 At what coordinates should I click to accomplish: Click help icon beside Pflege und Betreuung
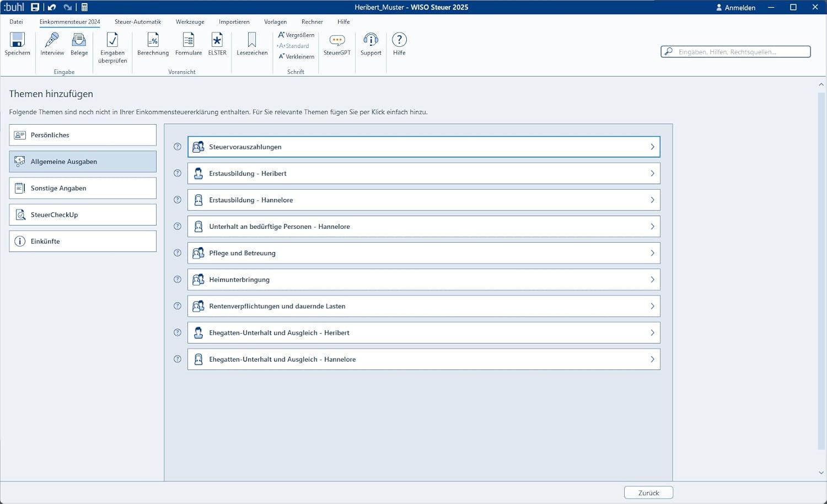[178, 253]
